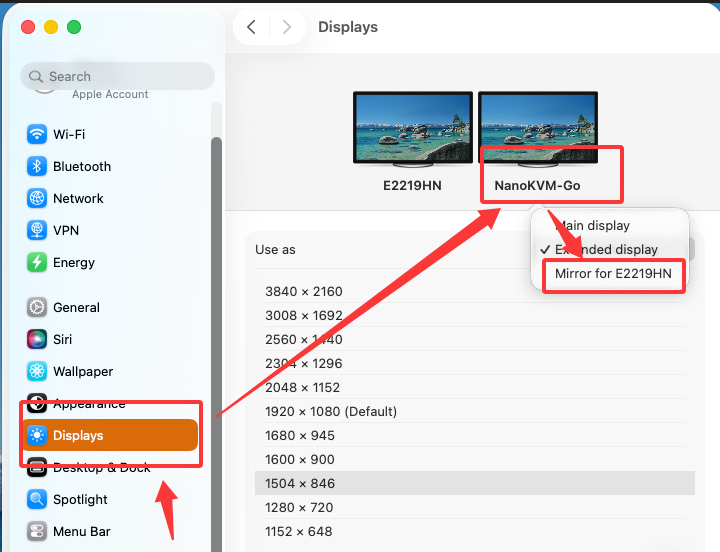
Task: Click the green Energy bolt icon
Action: coord(37,262)
